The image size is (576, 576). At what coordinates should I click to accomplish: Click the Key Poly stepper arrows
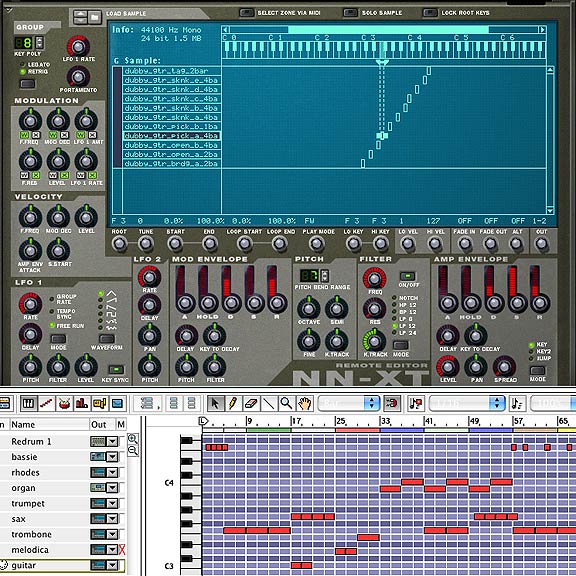[39, 43]
